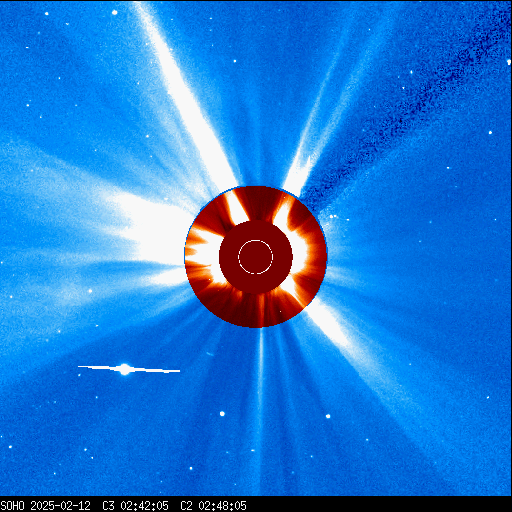Select the lone star at the middle-right edge
512x512 pixels.
coord(490,133)
